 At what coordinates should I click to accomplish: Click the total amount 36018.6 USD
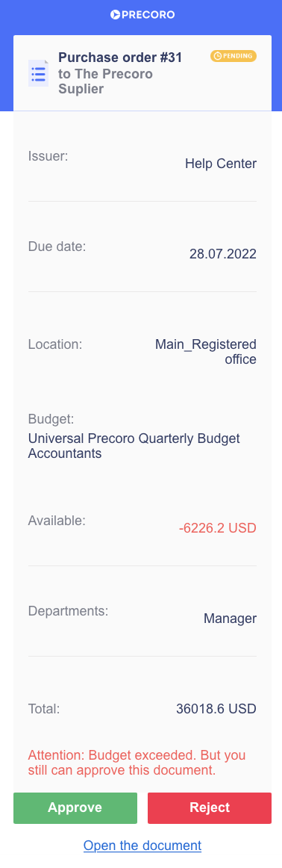[216, 709]
